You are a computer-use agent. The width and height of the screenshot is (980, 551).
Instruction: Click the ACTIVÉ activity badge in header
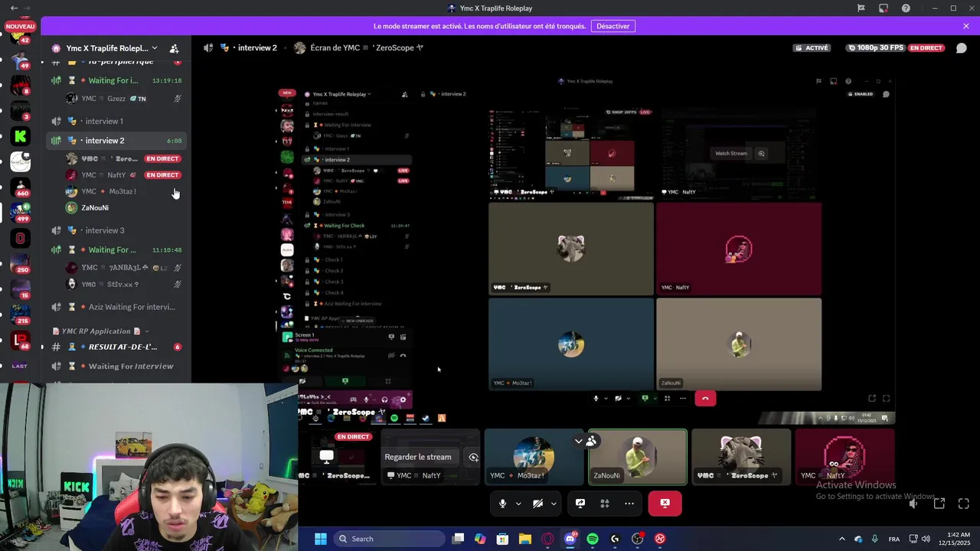pyautogui.click(x=812, y=47)
